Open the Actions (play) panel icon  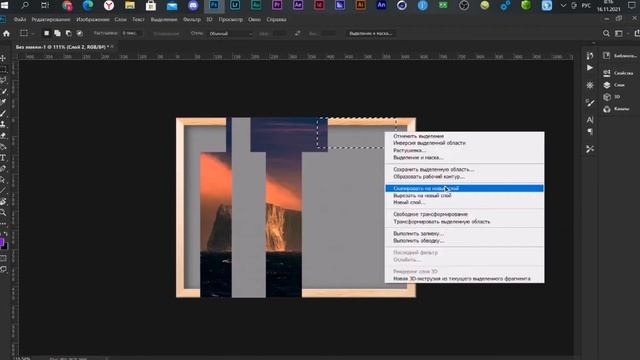point(590,68)
